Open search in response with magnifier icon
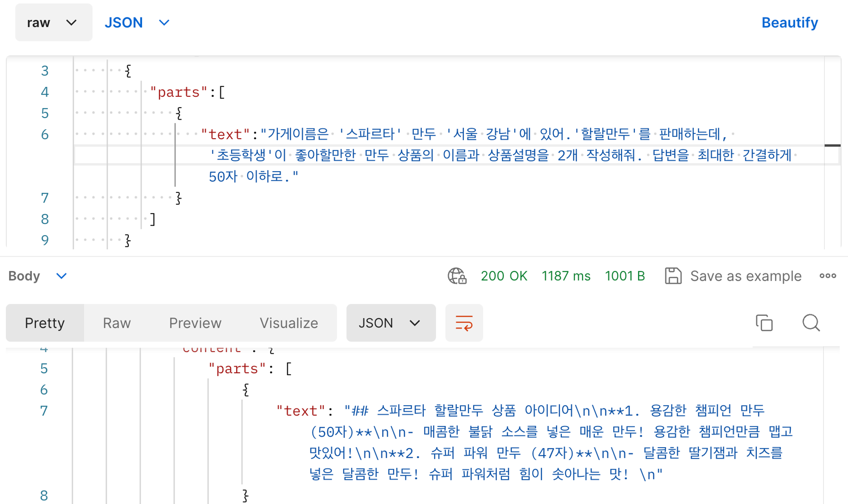This screenshot has height=504, width=848. (x=811, y=323)
